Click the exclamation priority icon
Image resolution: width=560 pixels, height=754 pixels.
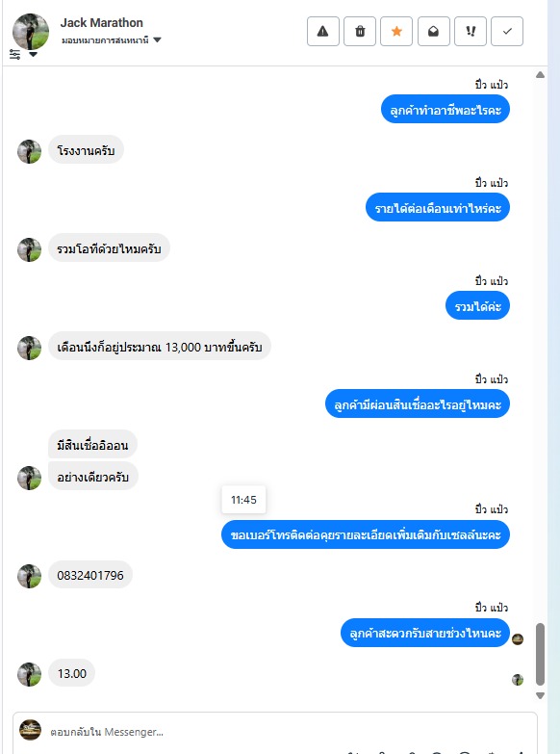pyautogui.click(x=471, y=31)
